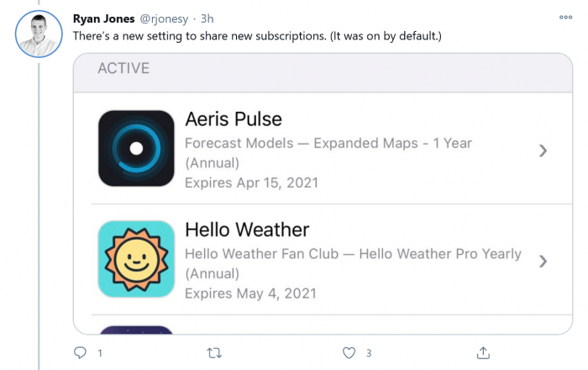The width and height of the screenshot is (588, 370).
Task: Select the Aeris Pulse title text
Action: click(x=234, y=119)
